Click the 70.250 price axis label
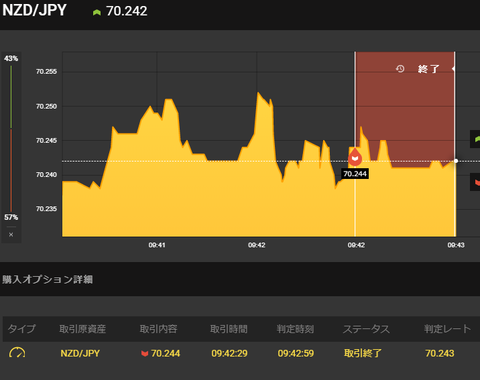The image size is (480, 380). tap(46, 106)
